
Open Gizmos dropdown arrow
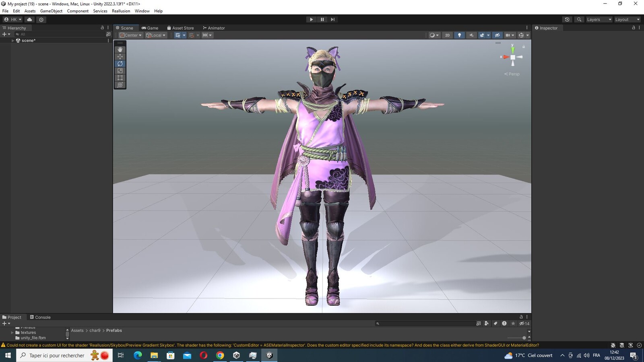(x=528, y=35)
